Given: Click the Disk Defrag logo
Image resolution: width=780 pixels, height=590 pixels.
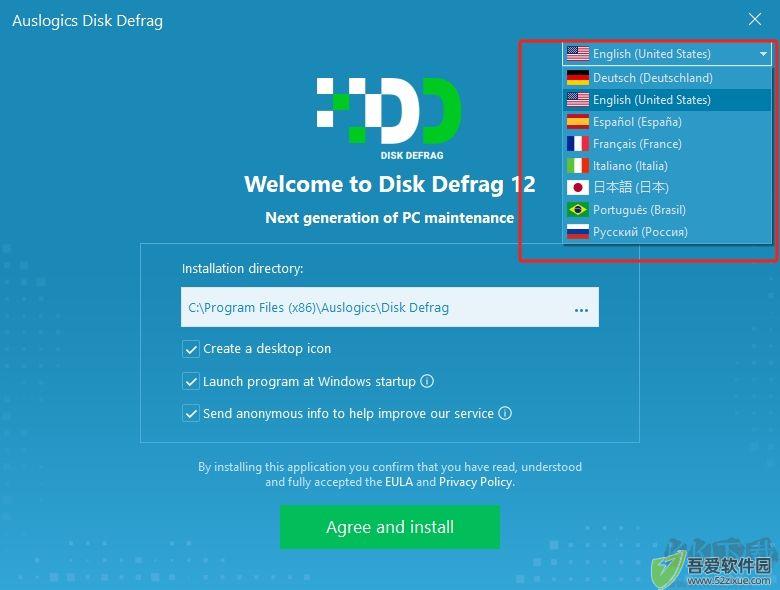Looking at the screenshot, I should (390, 118).
